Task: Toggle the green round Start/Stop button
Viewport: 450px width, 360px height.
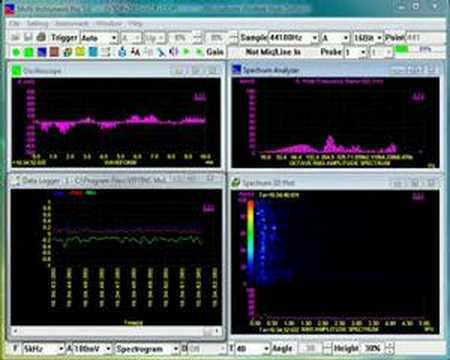Action: pyautogui.click(x=16, y=52)
